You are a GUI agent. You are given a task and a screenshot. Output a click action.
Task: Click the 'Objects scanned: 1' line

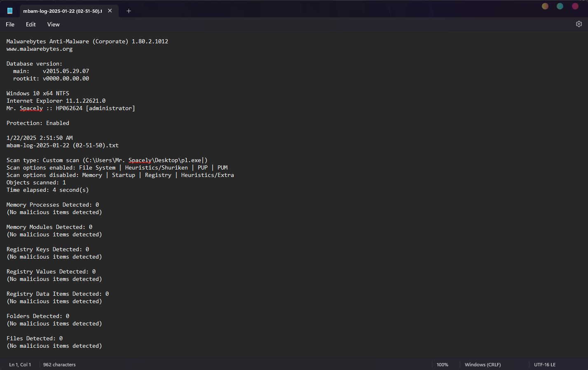[36, 182]
